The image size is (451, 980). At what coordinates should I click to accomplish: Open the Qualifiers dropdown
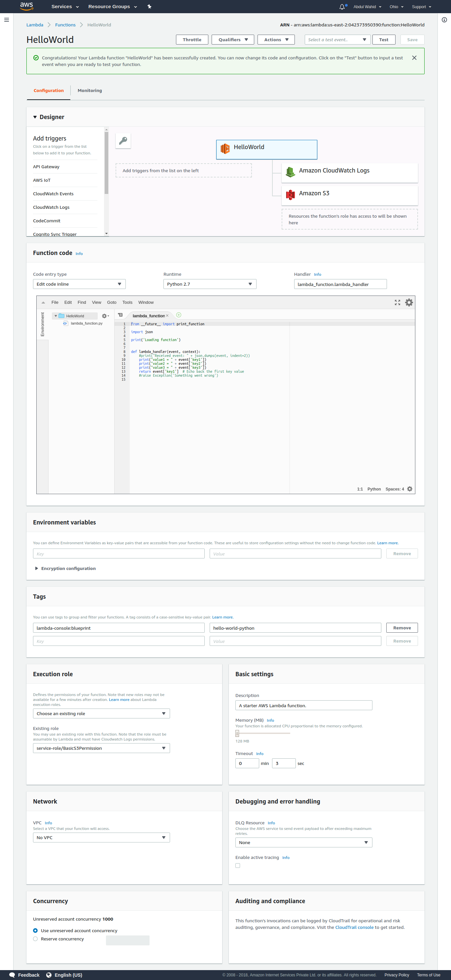[x=233, y=40]
